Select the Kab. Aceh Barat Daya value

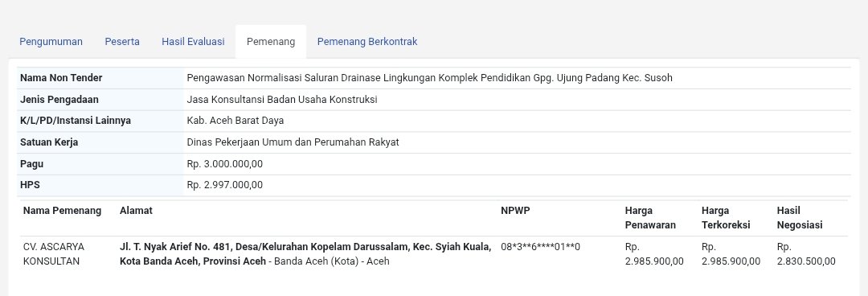click(x=235, y=121)
